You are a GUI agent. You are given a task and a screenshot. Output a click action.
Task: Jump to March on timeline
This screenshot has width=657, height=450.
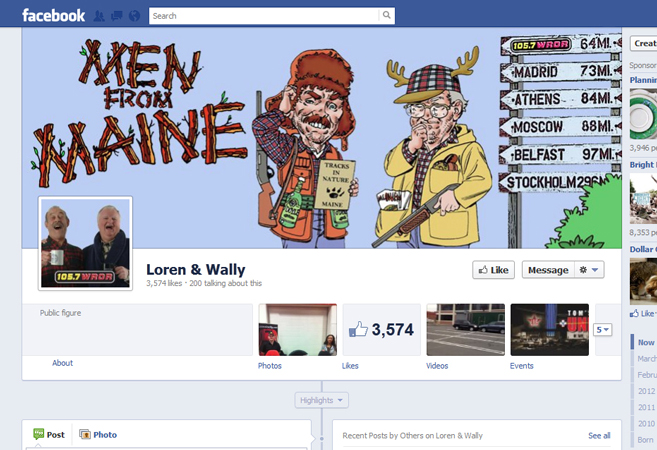pyautogui.click(x=647, y=359)
